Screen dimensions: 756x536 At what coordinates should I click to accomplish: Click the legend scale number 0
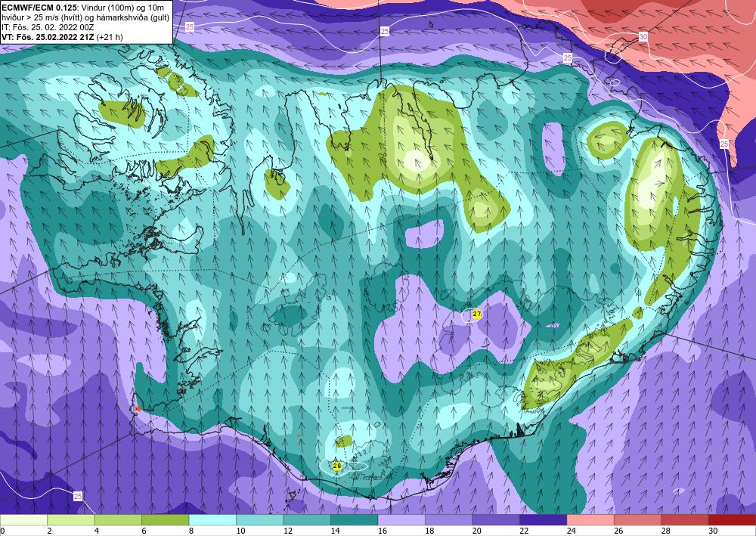pyautogui.click(x=3, y=531)
